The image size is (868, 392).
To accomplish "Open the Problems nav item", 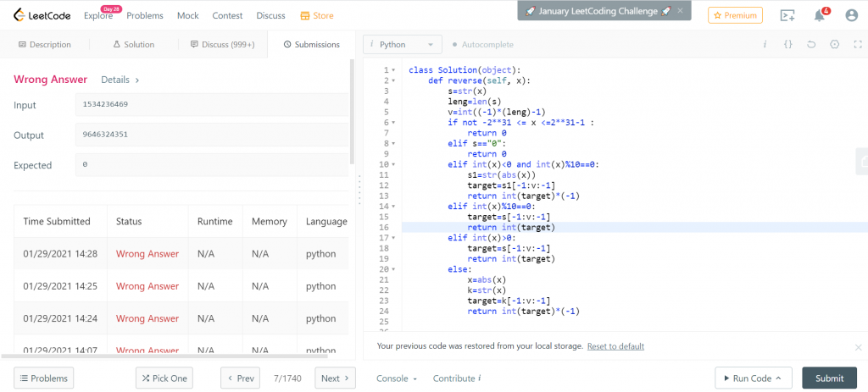I will pos(145,15).
